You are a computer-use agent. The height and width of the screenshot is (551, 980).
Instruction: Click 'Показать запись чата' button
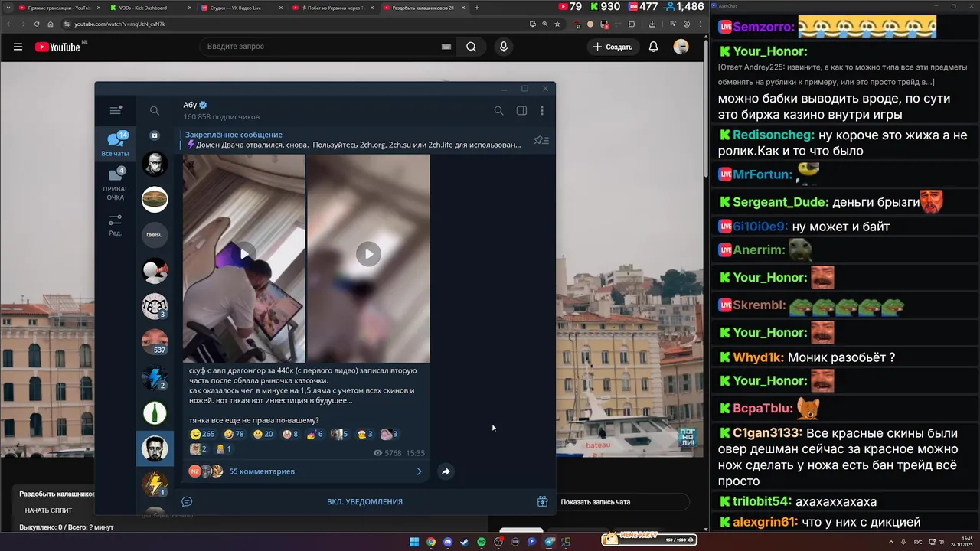point(596,502)
